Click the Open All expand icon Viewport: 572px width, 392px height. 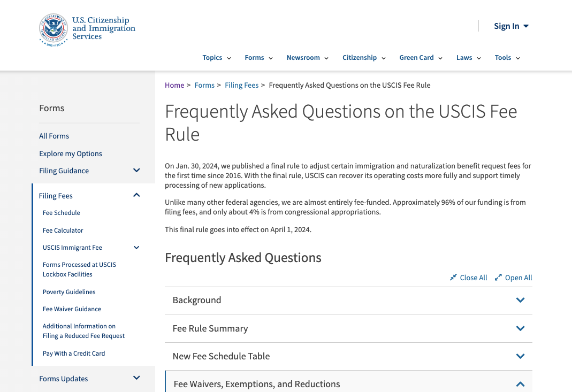tap(498, 278)
